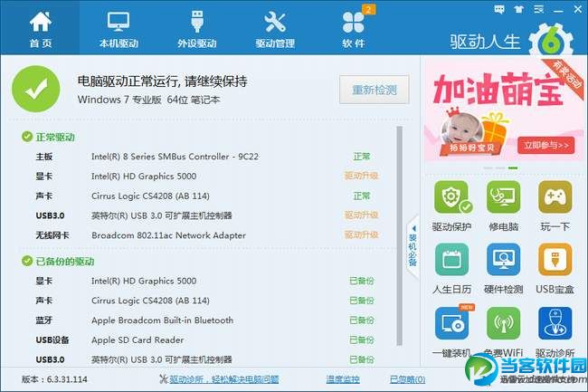Viewport: 588px width, 392px height.
Task: Click 已备份 status for Apple SD Card Reader
Action: click(362, 339)
